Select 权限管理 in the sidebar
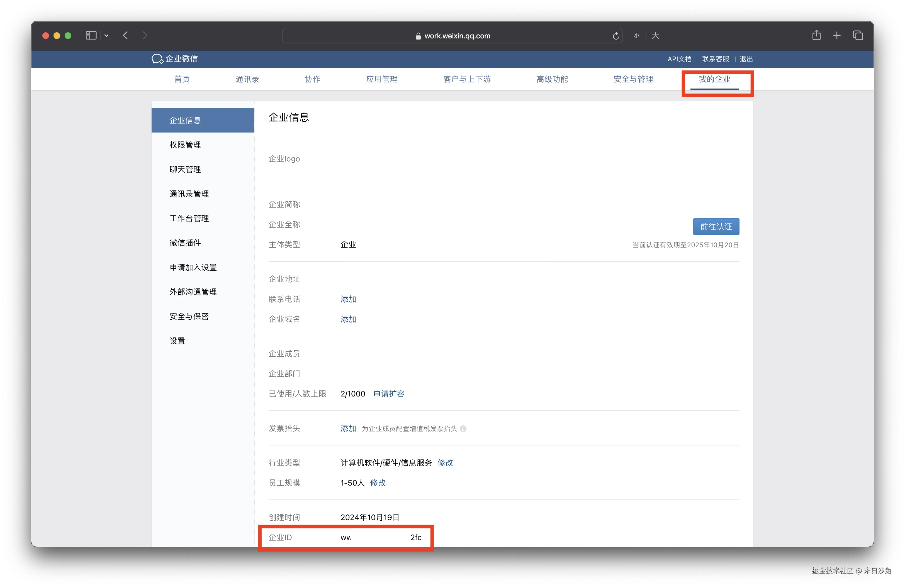The width and height of the screenshot is (905, 588). pyautogui.click(x=203, y=145)
